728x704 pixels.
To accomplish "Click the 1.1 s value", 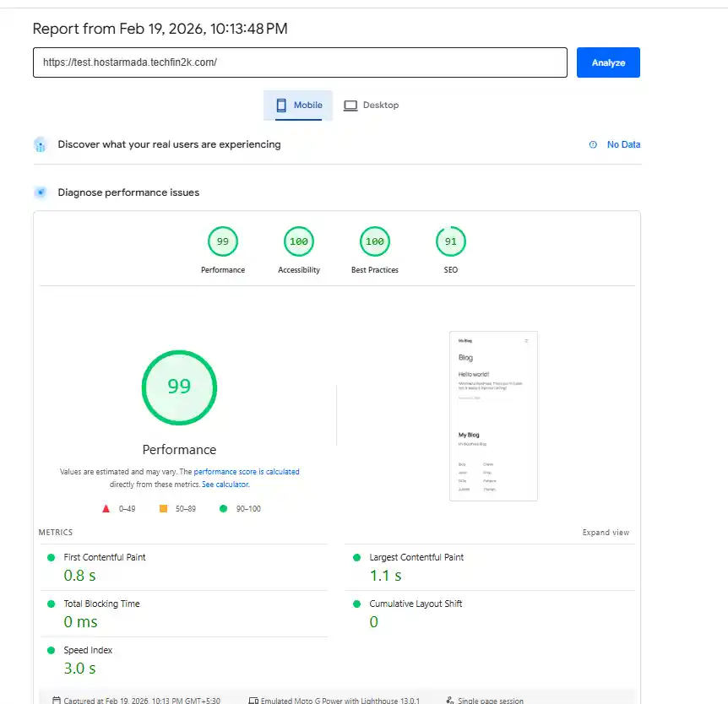I will click(x=385, y=576).
